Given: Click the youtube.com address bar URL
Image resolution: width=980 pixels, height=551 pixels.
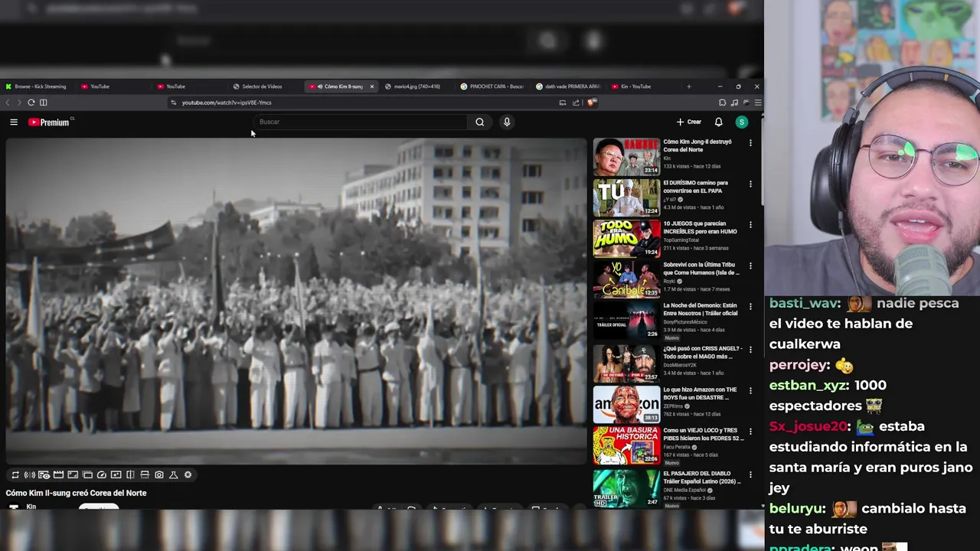Looking at the screenshot, I should (x=227, y=103).
